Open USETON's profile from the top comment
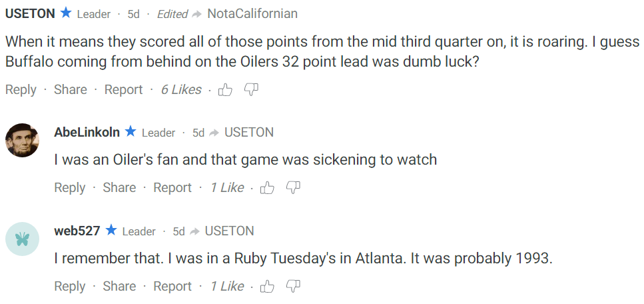Screen dimensions: 644x304 coord(30,13)
